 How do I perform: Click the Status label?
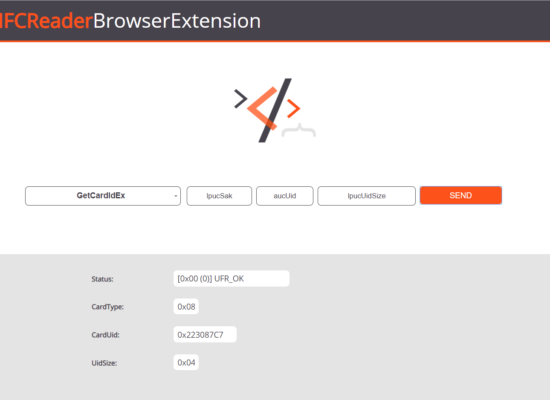(x=102, y=279)
